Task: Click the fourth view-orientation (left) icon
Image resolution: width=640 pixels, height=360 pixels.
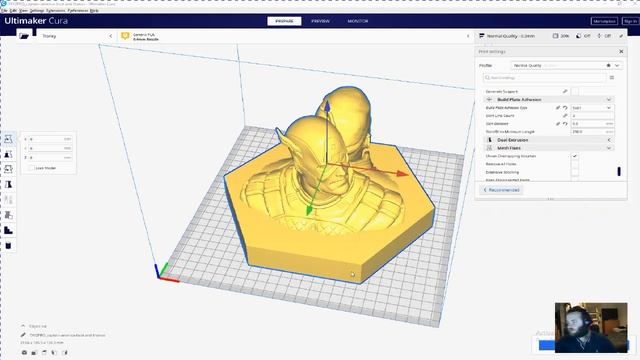Action: click(54, 353)
